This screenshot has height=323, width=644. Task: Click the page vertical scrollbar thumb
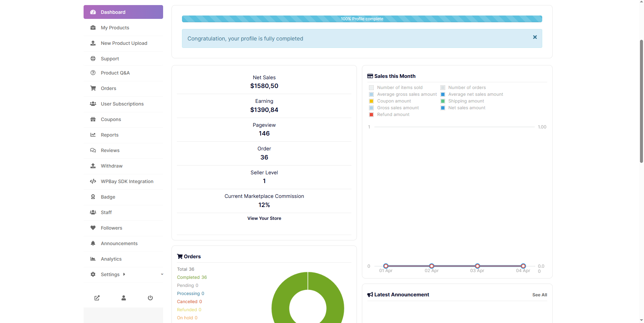pos(641,101)
